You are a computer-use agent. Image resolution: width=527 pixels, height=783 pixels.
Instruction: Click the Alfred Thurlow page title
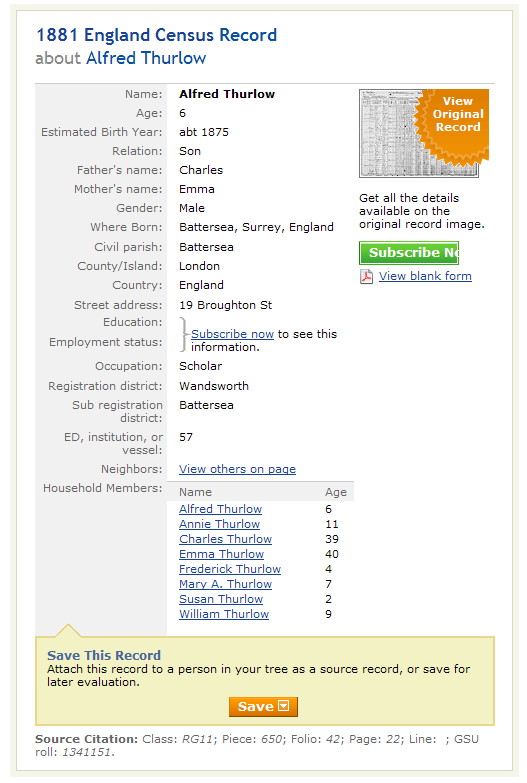pos(146,58)
